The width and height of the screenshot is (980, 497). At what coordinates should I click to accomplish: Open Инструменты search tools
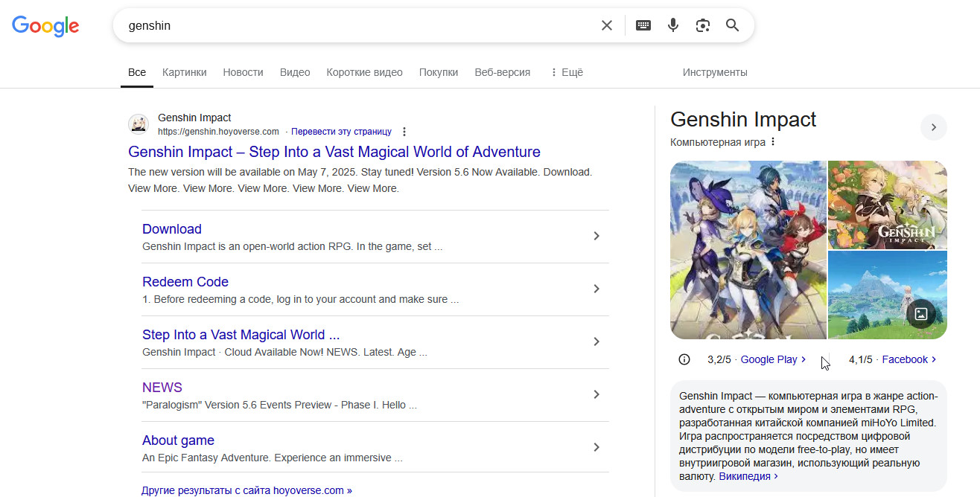pyautogui.click(x=715, y=72)
